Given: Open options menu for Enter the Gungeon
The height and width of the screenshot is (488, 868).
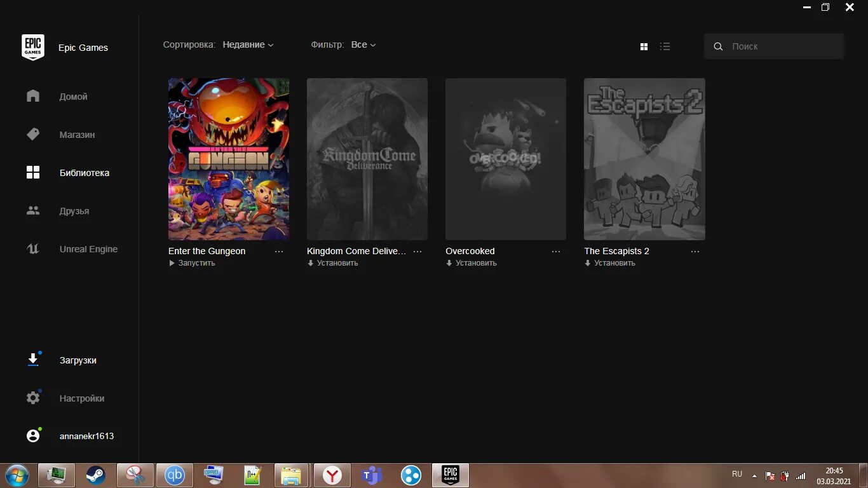Looking at the screenshot, I should pos(279,252).
